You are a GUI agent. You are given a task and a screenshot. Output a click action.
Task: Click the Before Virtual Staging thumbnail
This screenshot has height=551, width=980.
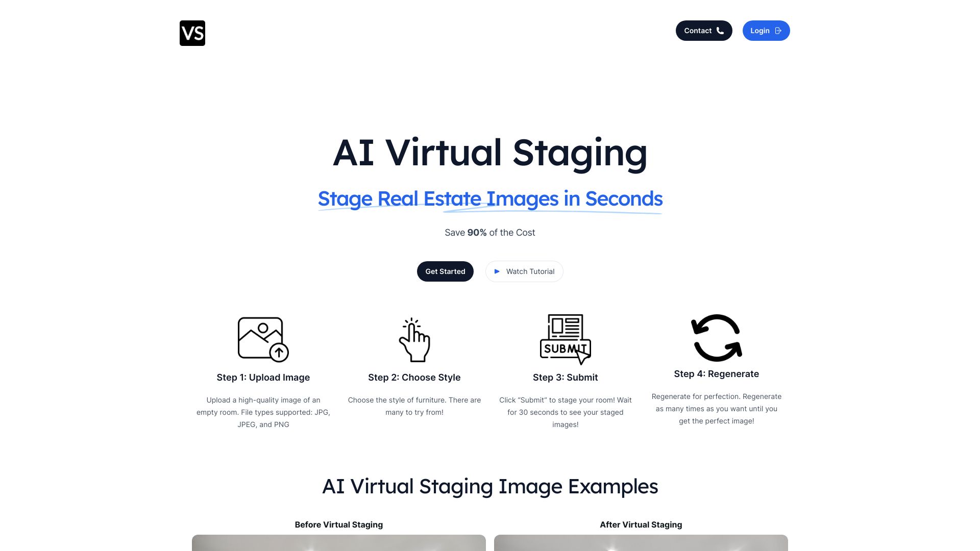(338, 543)
